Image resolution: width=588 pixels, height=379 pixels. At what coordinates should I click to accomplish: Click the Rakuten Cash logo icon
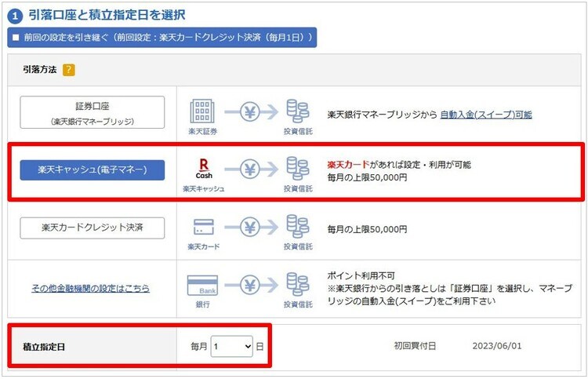point(204,169)
